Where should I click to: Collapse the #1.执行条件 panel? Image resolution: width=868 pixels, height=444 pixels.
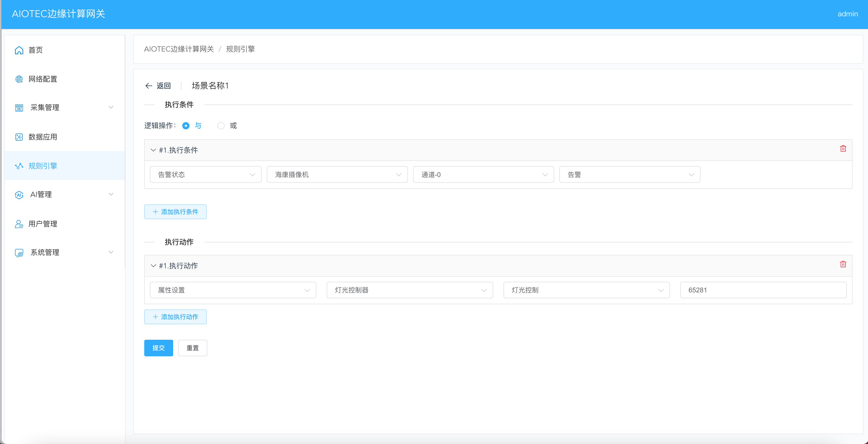pos(153,150)
